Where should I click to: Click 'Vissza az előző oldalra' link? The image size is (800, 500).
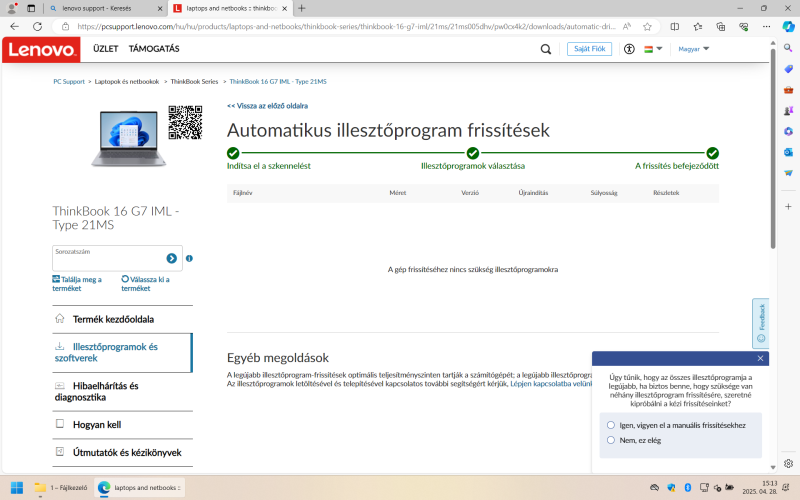click(x=267, y=106)
